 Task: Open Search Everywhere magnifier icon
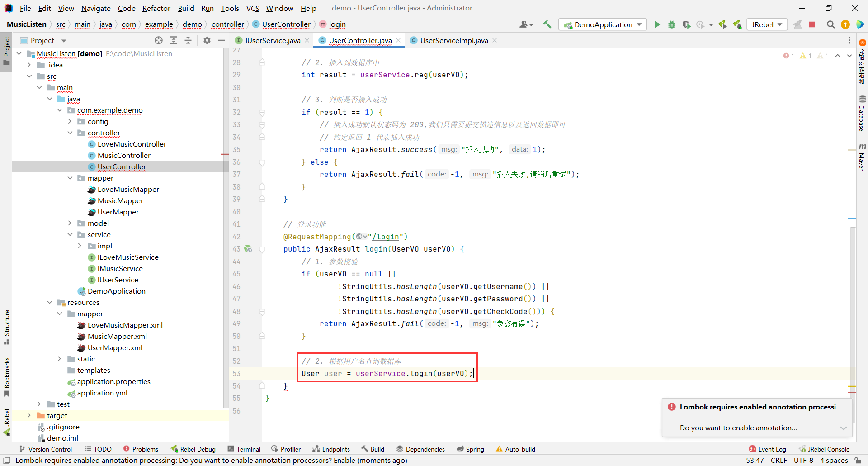(x=830, y=24)
